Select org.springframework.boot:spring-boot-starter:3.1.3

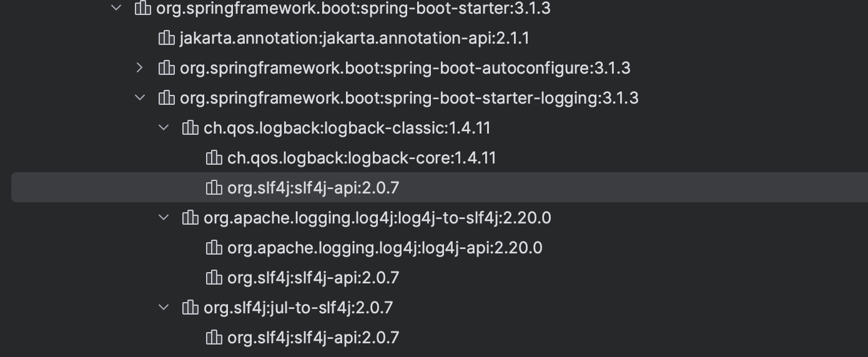[353, 9]
